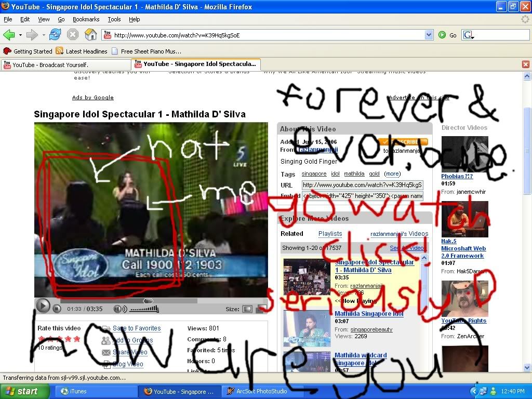Open the Bookmarks menu

coord(86,19)
